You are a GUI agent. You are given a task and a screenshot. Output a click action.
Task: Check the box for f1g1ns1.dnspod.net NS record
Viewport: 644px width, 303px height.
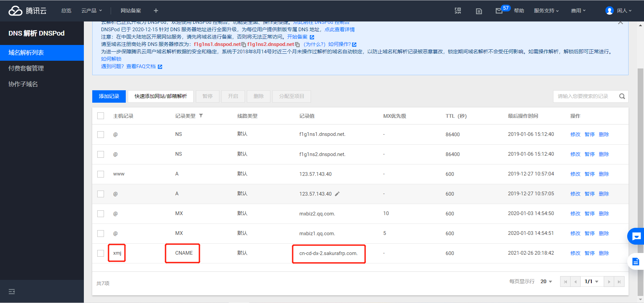click(x=101, y=135)
